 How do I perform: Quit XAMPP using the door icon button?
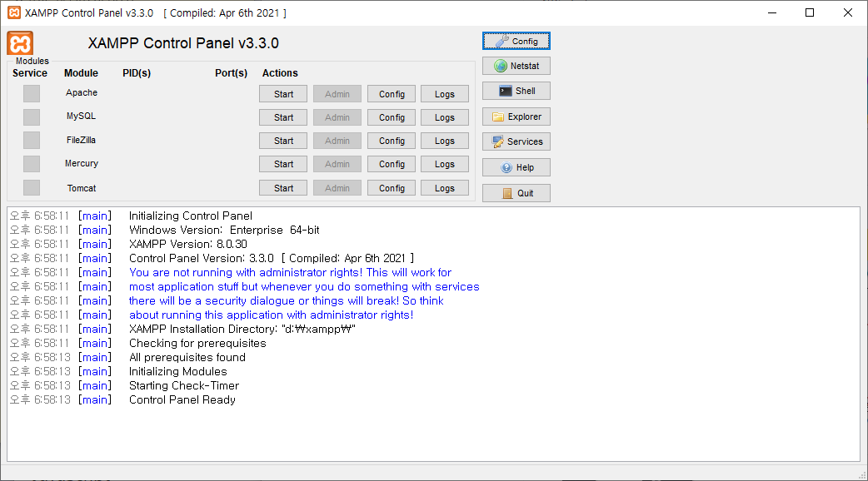[x=516, y=193]
